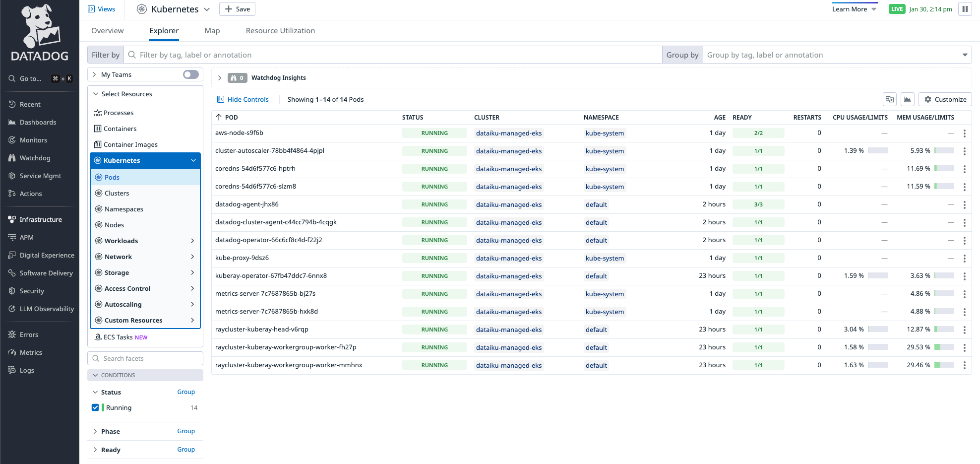
Task: Toggle the My Teams switch
Action: pyautogui.click(x=191, y=74)
